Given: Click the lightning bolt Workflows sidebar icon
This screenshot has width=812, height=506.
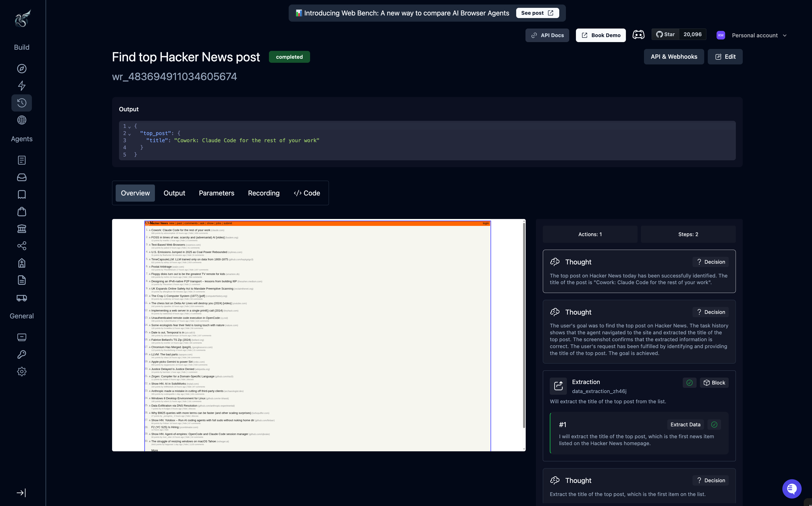Looking at the screenshot, I should [22, 86].
